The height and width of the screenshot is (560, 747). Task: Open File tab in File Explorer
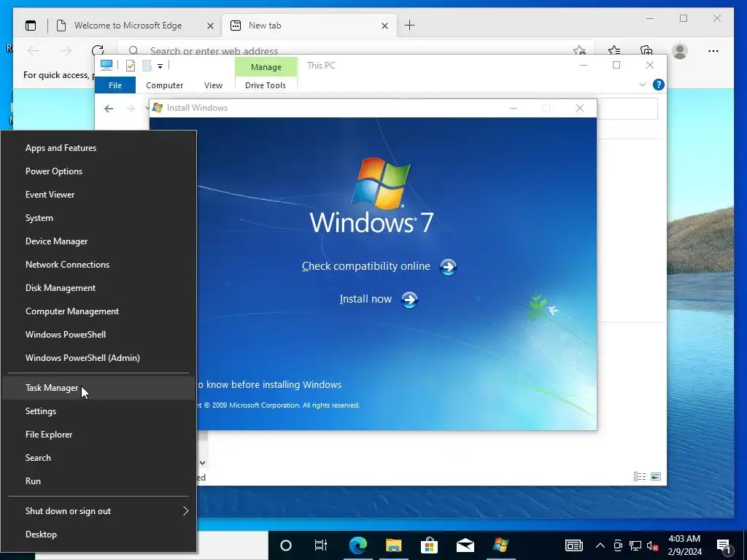tap(115, 85)
